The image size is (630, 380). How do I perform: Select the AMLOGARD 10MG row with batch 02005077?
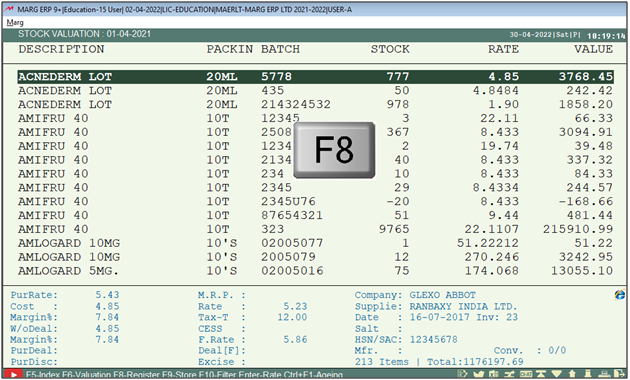315,243
